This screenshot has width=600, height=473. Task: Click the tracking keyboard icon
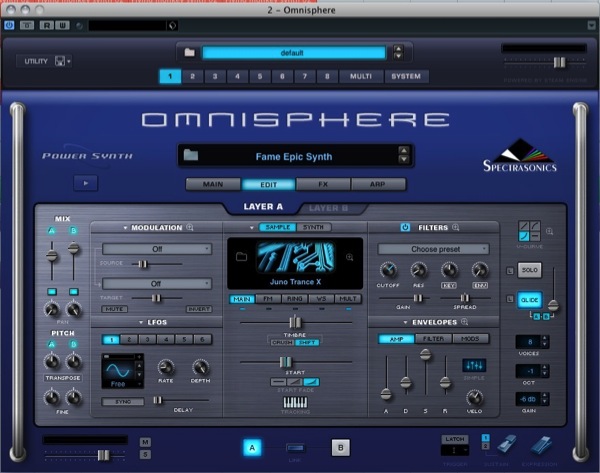click(295, 402)
